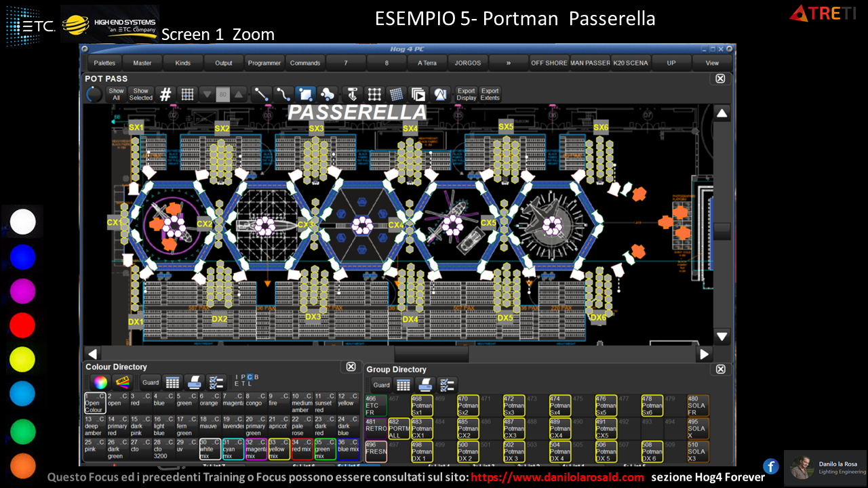The image size is (868, 488).
Task: Open the colour wheel picker in Colour Directory
Action: (x=100, y=382)
